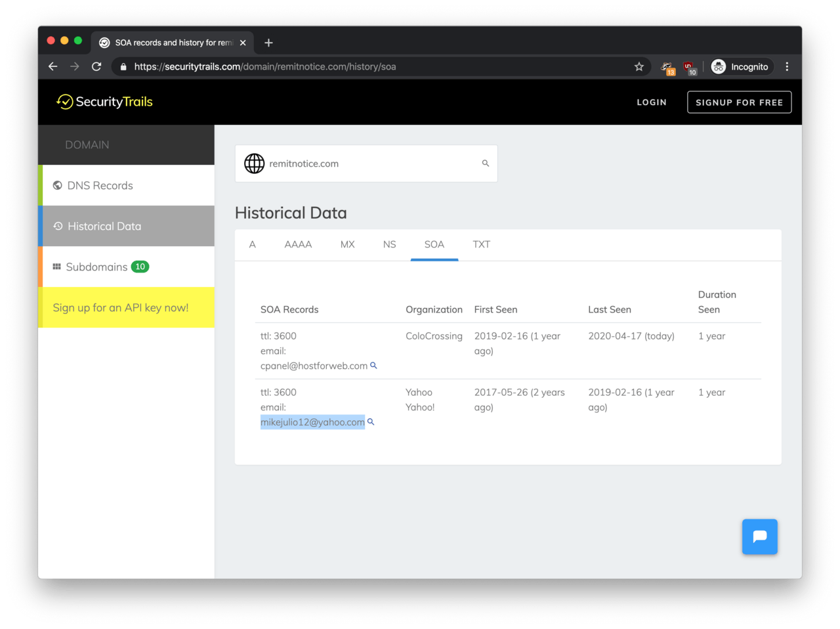Click the uBlock extension icon with the 10 badge
Image resolution: width=840 pixels, height=629 pixels.
[x=690, y=68]
